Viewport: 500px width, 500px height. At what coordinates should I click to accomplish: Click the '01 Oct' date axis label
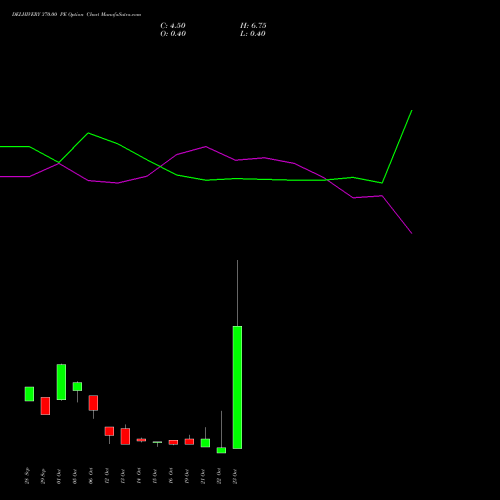59,476
